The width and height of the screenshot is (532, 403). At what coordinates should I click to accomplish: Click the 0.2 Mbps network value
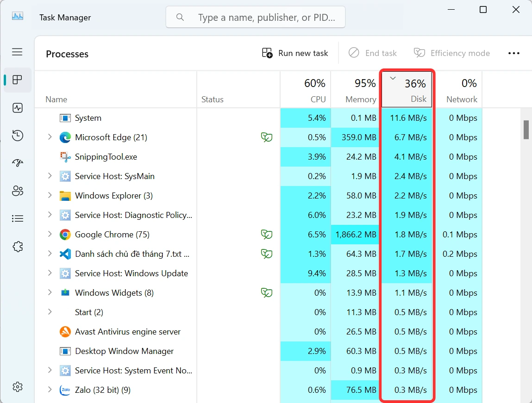(460, 254)
